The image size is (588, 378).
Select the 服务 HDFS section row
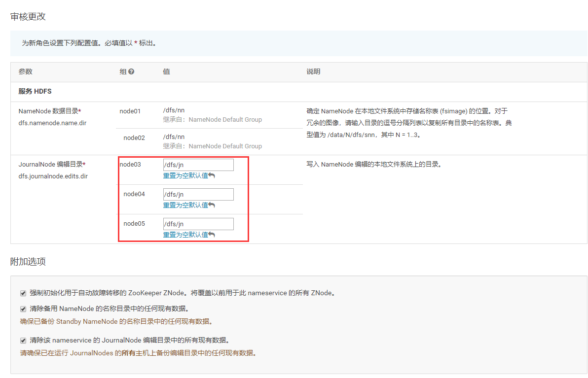299,92
